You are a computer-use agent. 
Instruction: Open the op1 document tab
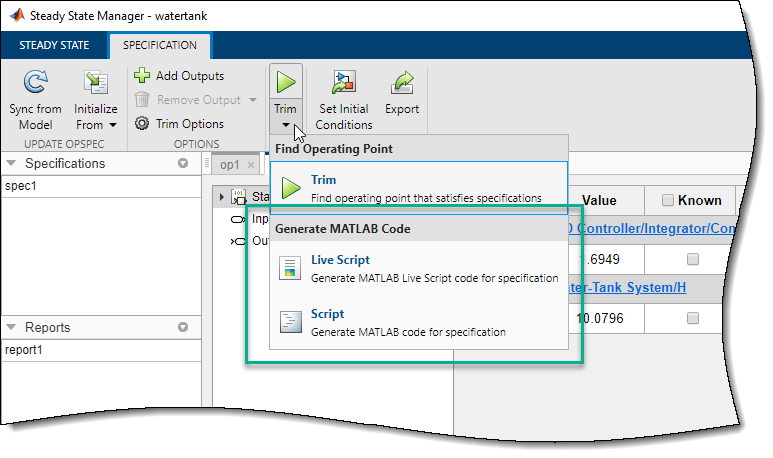(230, 164)
